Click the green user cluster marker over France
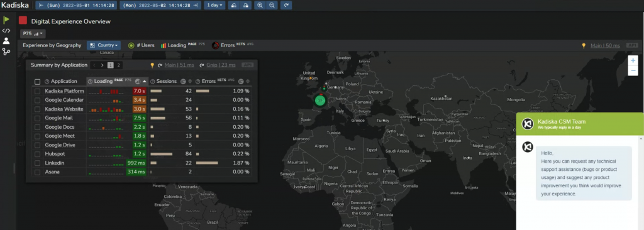Image resolution: width=644 pixels, height=230 pixels. [x=320, y=100]
